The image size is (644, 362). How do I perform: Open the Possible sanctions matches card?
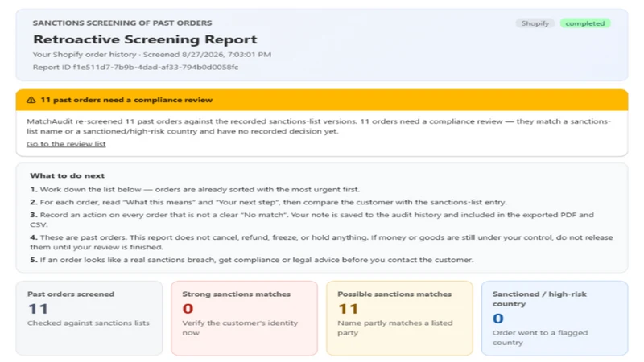(399, 318)
